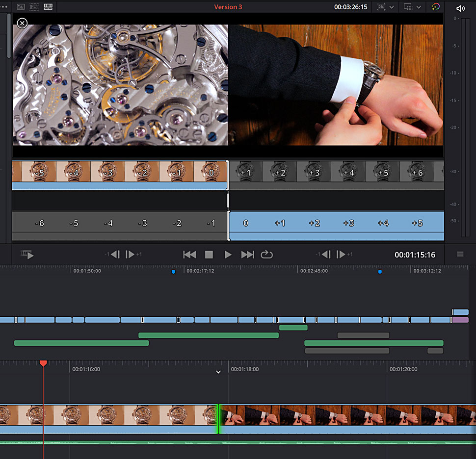Image resolution: width=476 pixels, height=459 pixels.
Task: Toggle bypass color grades and effects
Action: pyautogui.click(x=435, y=7)
